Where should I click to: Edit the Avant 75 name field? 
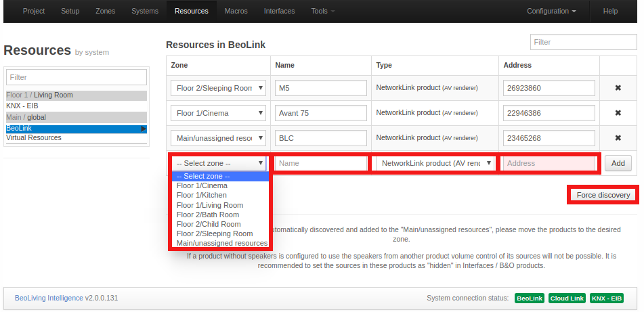coord(321,113)
